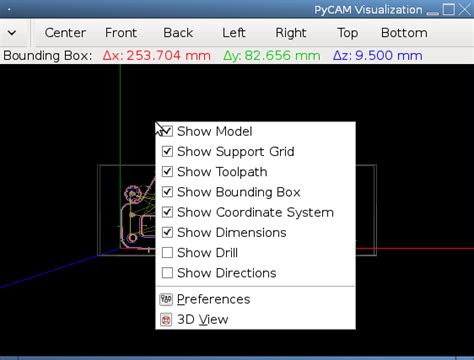Click the pink gear shape in the model
Screen dimensions: 474x360
tap(132, 194)
